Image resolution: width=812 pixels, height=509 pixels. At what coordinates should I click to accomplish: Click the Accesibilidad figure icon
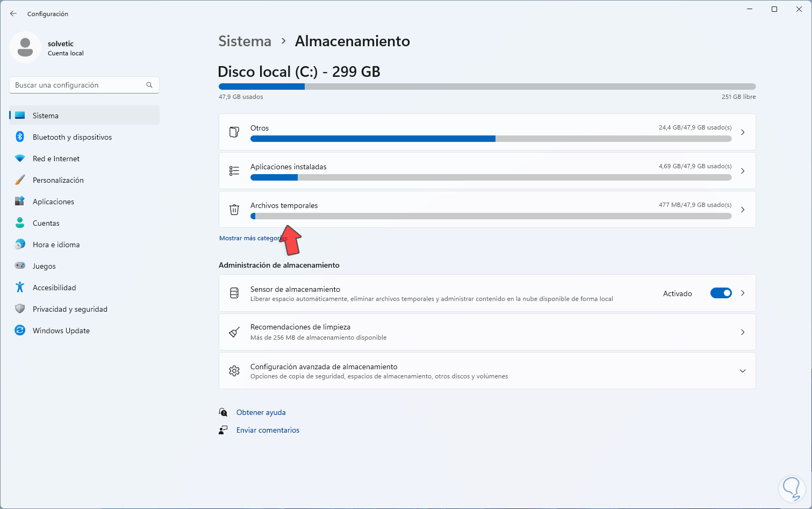pyautogui.click(x=20, y=288)
